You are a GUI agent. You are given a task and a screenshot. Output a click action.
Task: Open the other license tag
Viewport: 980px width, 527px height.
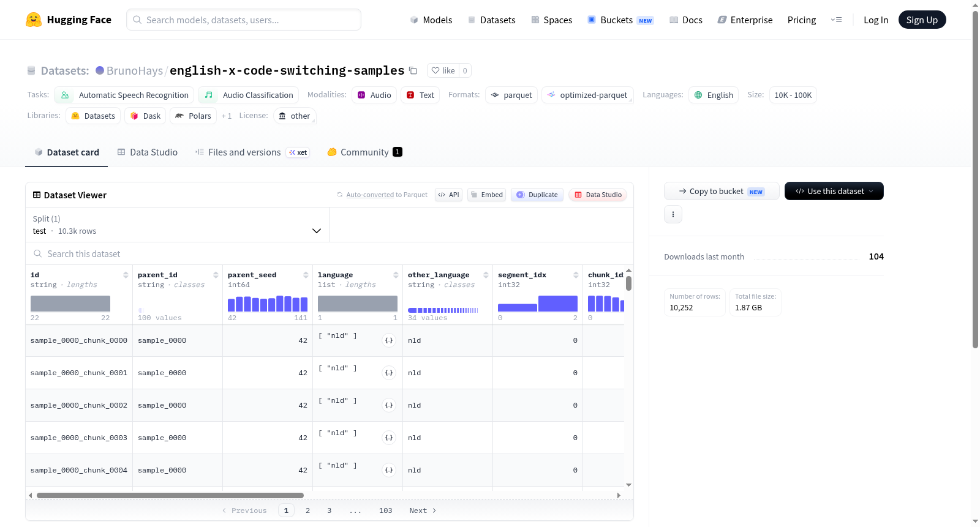(295, 116)
